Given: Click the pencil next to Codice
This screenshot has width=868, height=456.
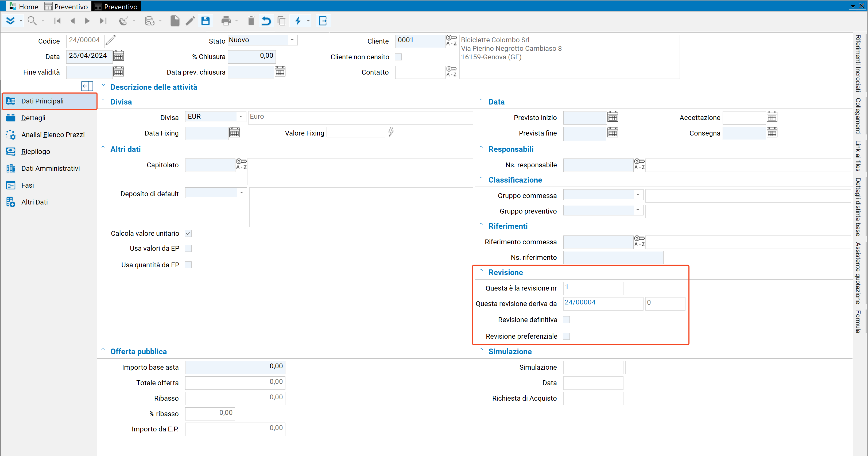Looking at the screenshot, I should pos(111,40).
